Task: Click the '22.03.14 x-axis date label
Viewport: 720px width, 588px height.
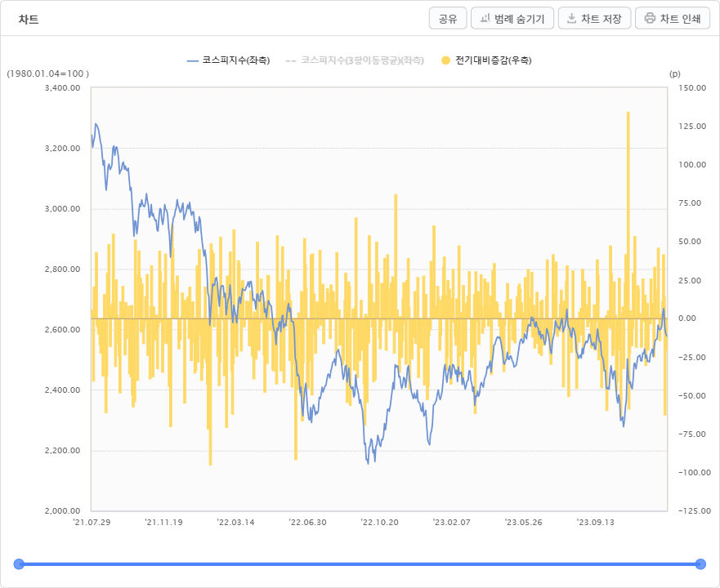Action: [x=236, y=523]
